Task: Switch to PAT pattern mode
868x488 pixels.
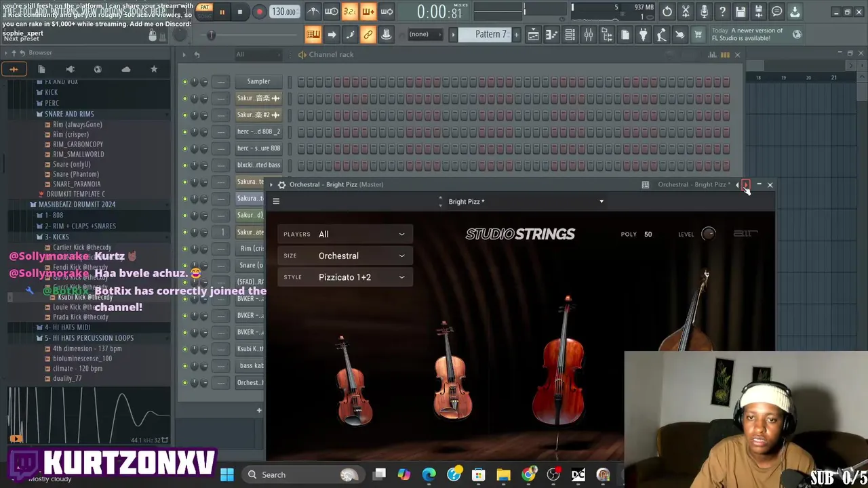Action: click(x=204, y=7)
